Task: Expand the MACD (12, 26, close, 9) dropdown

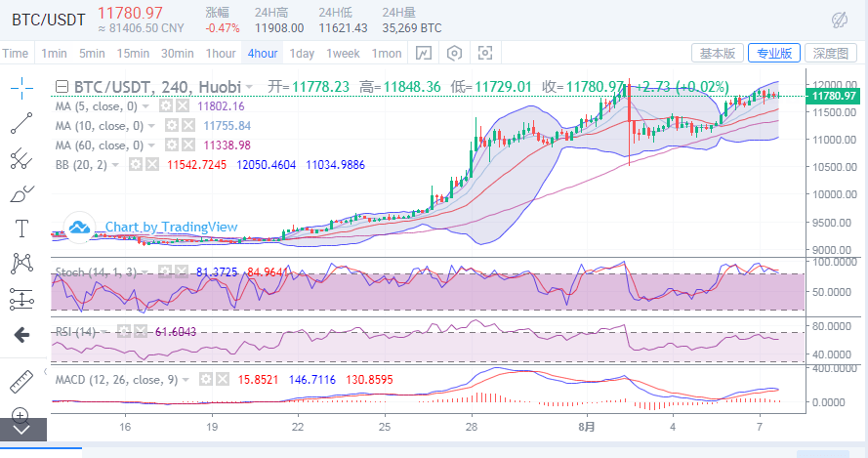Action: [x=186, y=380]
